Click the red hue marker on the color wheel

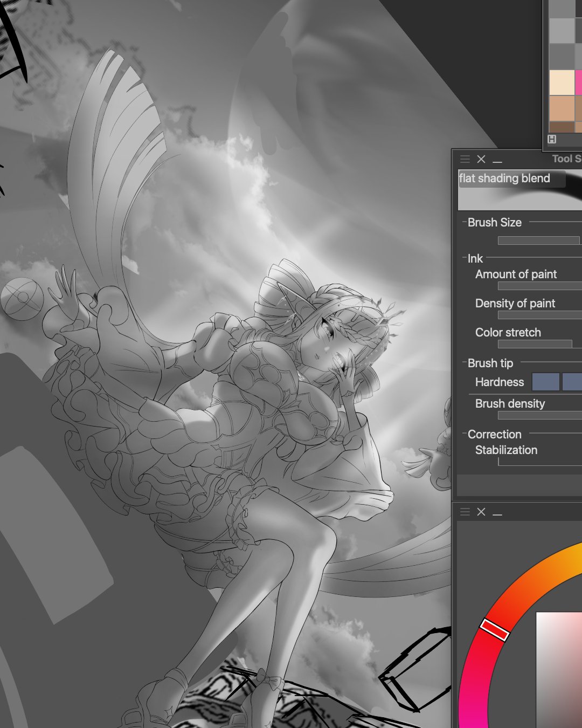click(495, 630)
